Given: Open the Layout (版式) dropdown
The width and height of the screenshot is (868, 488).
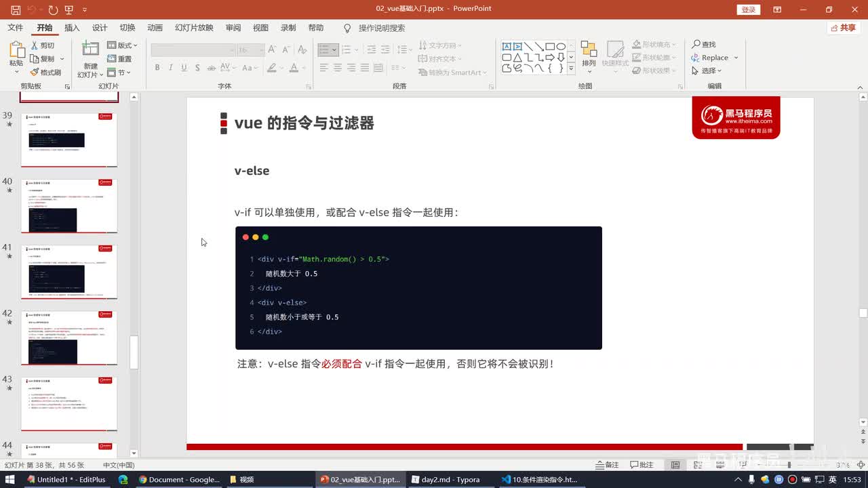Looking at the screenshot, I should click(123, 45).
